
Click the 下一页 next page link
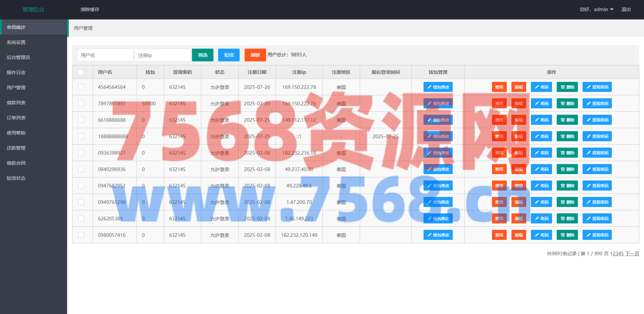click(x=632, y=254)
